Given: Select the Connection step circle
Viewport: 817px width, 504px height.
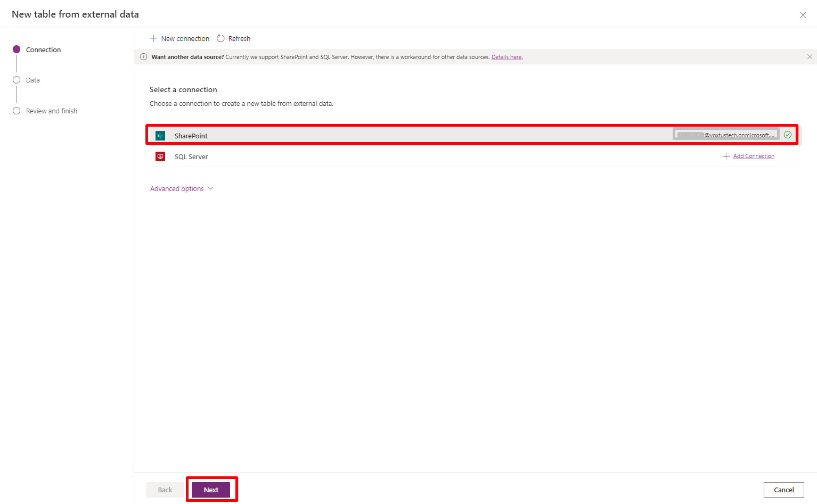Looking at the screenshot, I should click(x=17, y=49).
